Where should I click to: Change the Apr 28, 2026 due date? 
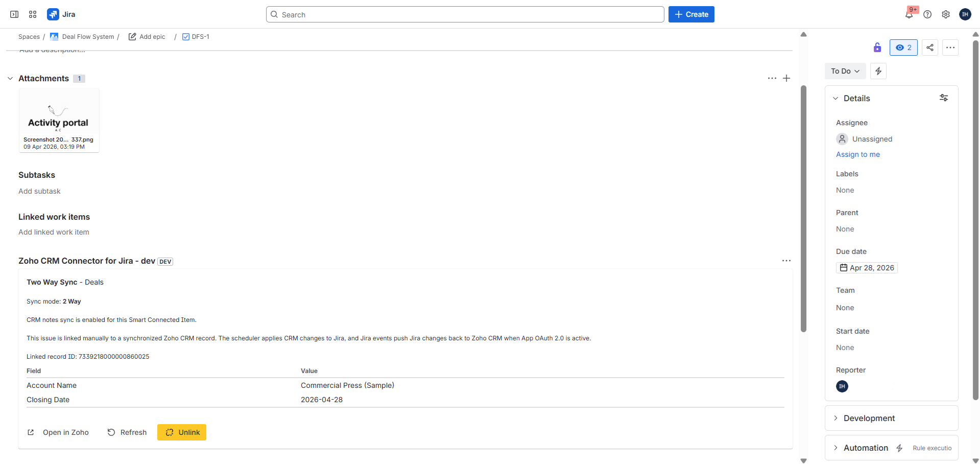click(867, 267)
